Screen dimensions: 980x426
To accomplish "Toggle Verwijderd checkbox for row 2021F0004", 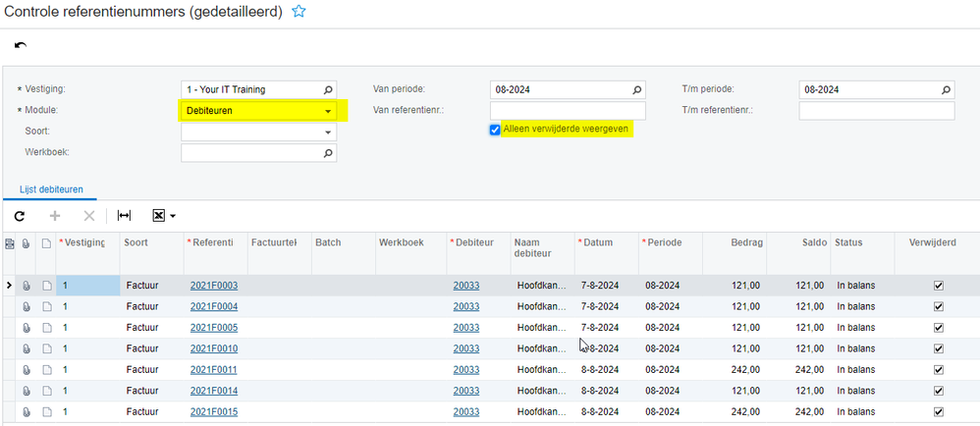I will pos(938,306).
